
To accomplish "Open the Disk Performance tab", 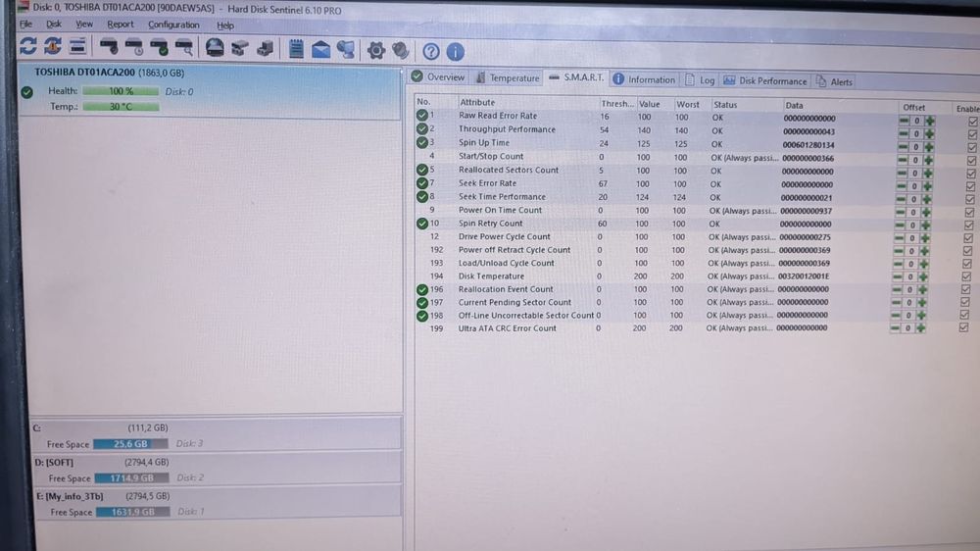I will point(765,80).
